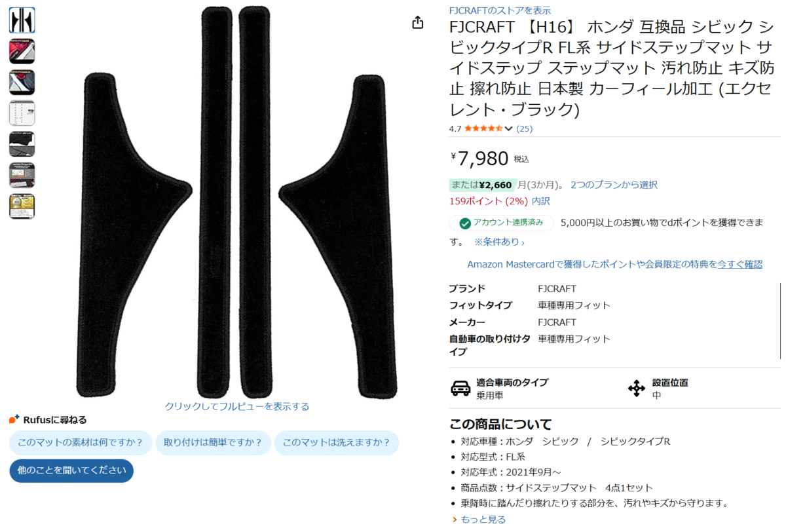Click the share icon above product image
786x532 pixels.
[418, 23]
